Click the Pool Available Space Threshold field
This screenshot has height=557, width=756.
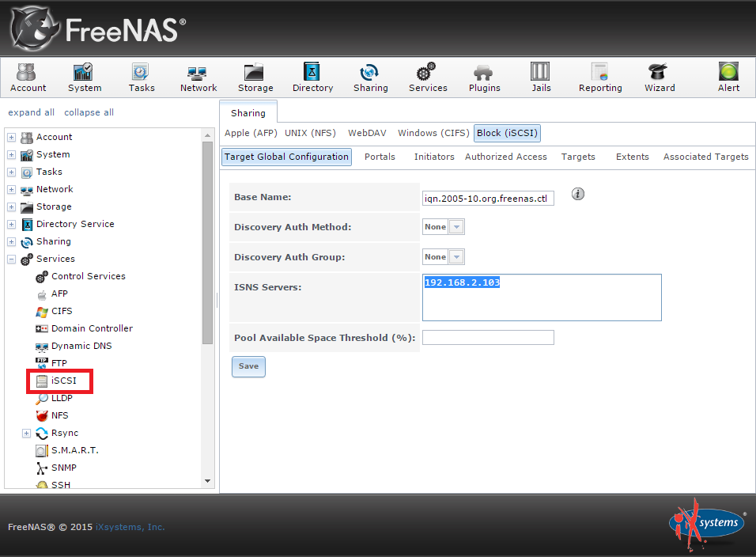(488, 338)
